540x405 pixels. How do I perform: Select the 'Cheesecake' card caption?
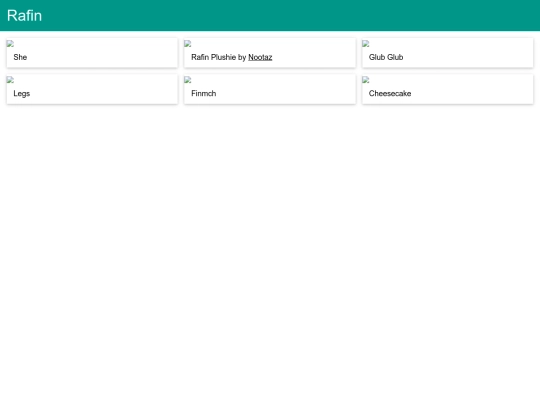click(x=390, y=94)
